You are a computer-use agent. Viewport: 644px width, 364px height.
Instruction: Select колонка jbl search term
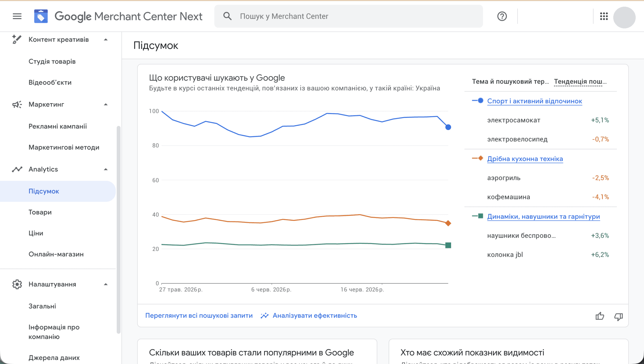click(x=505, y=255)
